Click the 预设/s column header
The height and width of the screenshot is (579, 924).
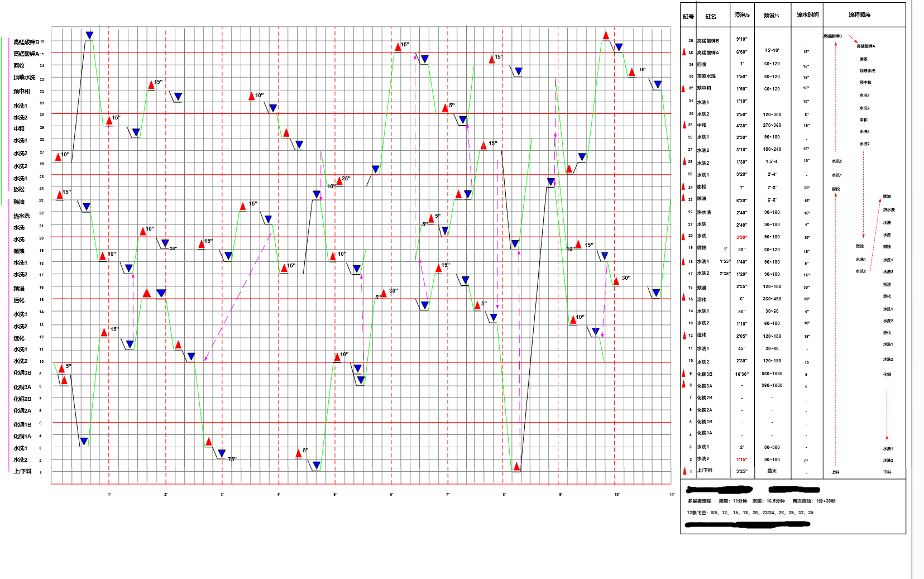(771, 15)
